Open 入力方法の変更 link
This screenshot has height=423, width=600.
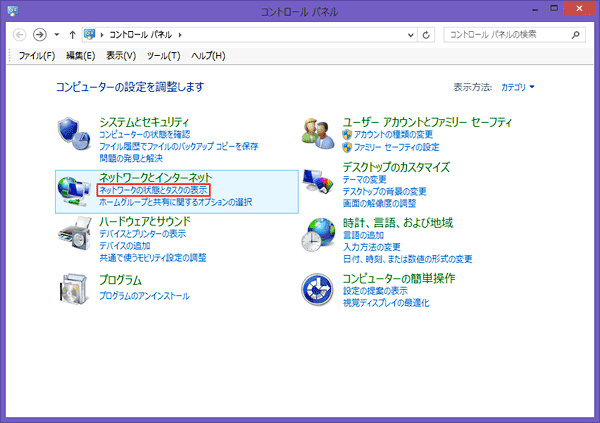coord(372,247)
